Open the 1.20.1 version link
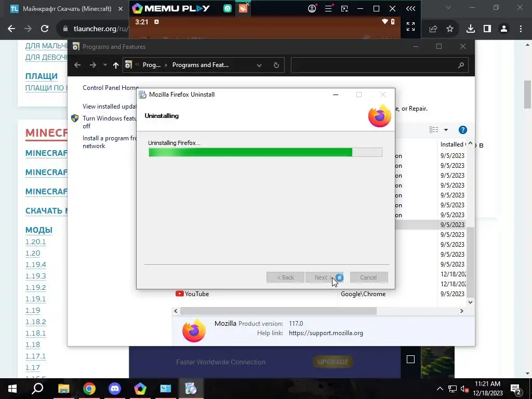This screenshot has width=532, height=399. tap(35, 242)
